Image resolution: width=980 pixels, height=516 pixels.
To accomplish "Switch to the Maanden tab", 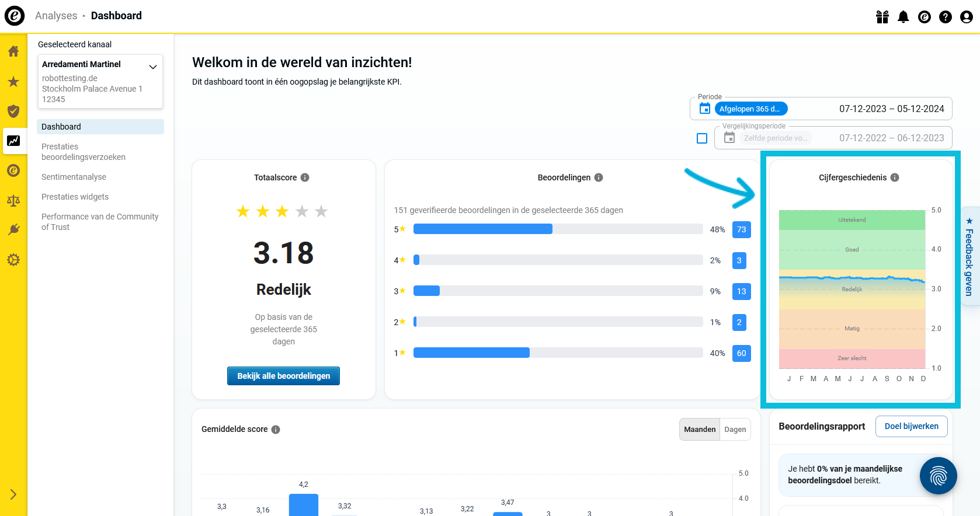I will 700,430.
